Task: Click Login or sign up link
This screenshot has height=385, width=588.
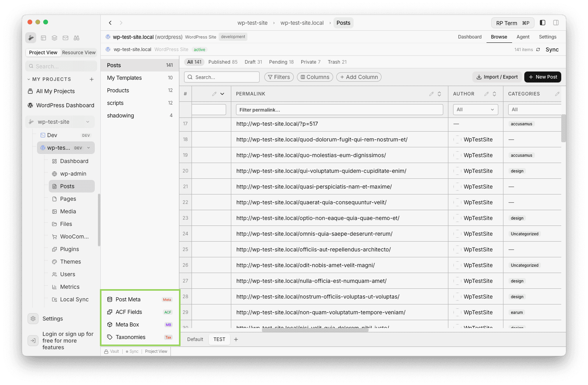Action: (x=68, y=341)
